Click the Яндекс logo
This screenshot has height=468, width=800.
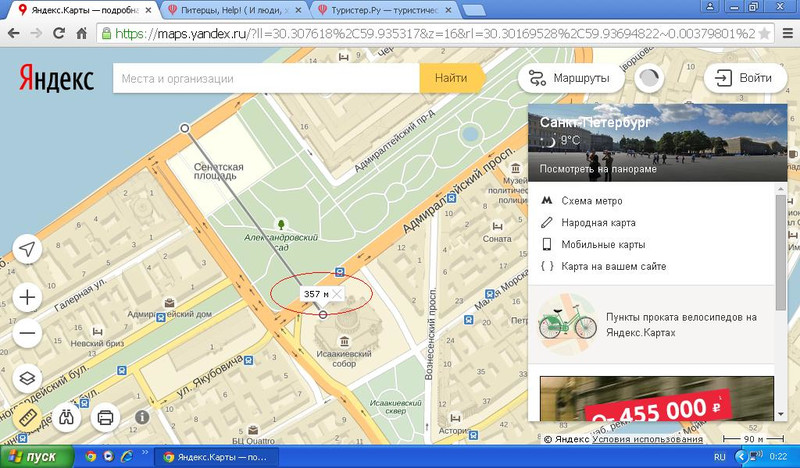point(56,78)
